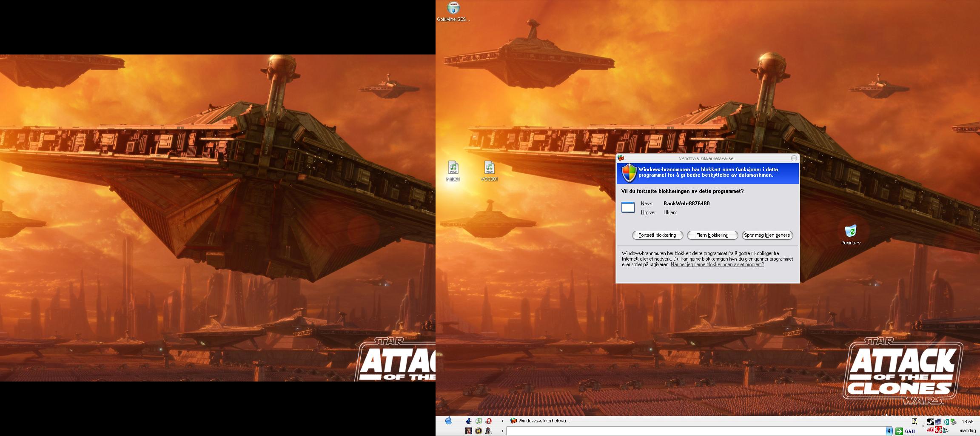Click the ATI tray icon

pyautogui.click(x=931, y=430)
